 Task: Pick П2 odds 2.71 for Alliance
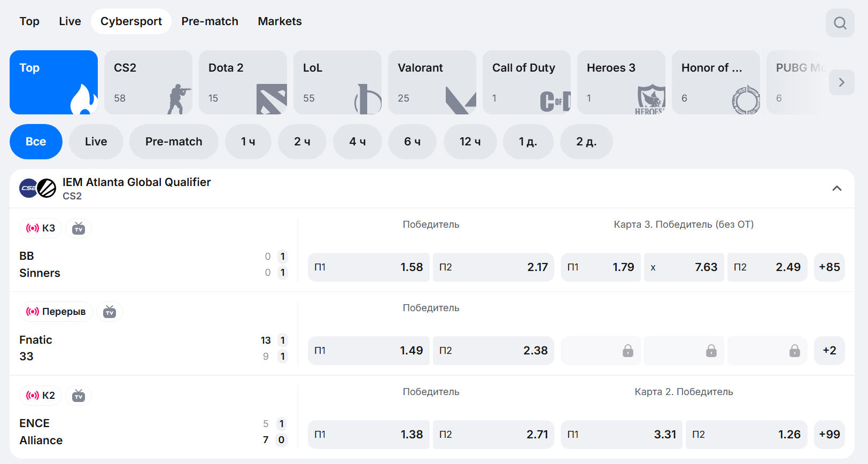point(493,435)
